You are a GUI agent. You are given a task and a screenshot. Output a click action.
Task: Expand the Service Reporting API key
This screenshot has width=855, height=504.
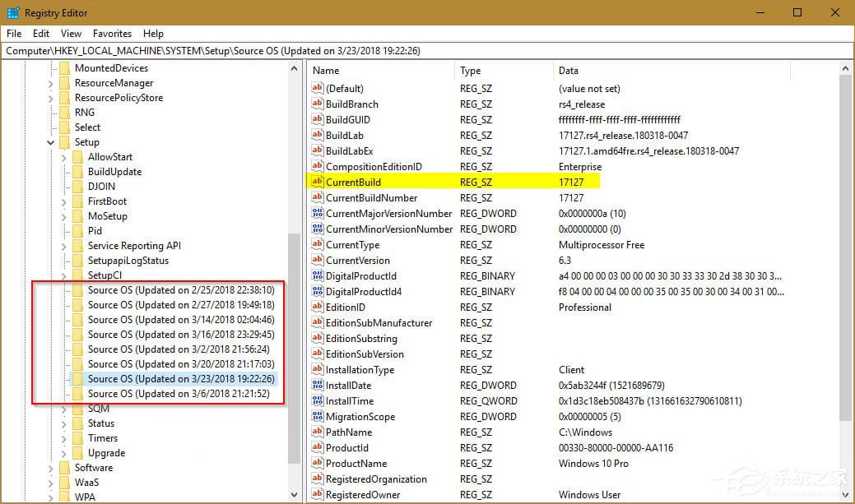[64, 245]
